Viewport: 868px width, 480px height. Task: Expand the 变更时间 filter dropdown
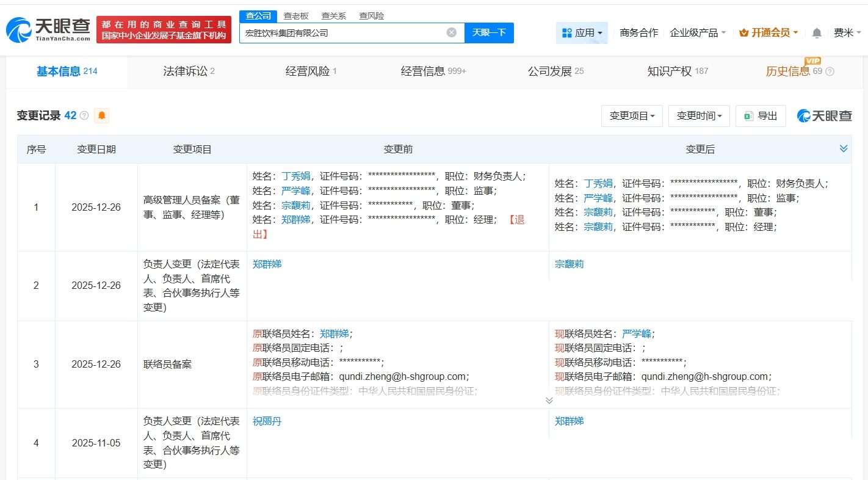point(699,115)
